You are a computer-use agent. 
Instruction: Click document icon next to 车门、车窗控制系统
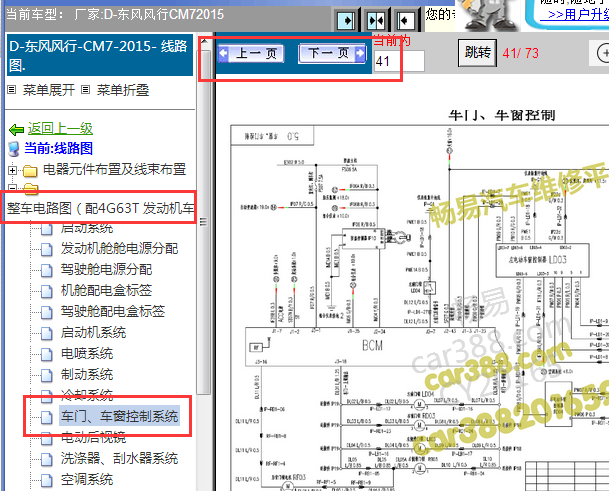(47, 417)
